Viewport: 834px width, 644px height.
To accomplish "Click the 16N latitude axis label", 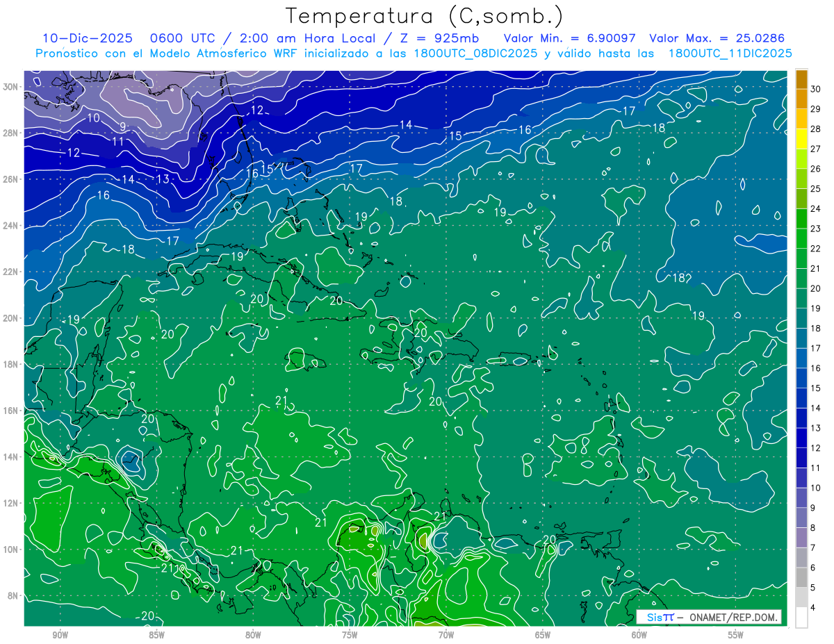I will pyautogui.click(x=11, y=411).
